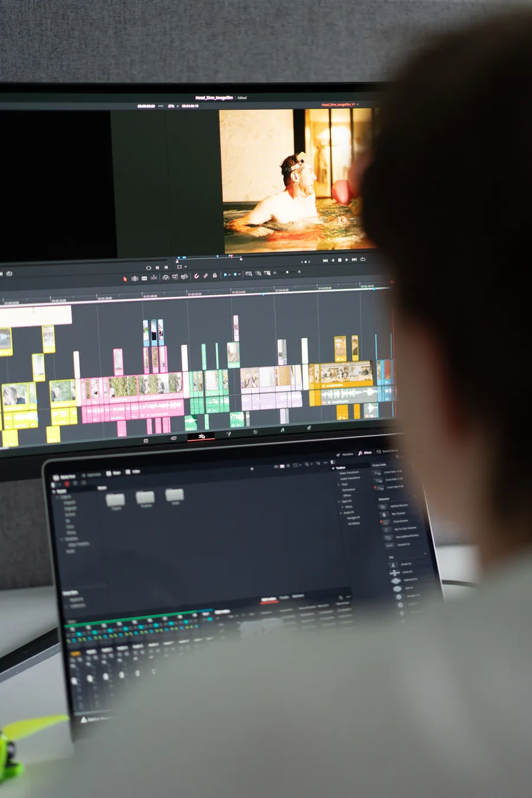Image resolution: width=532 pixels, height=798 pixels.
Task: Open the blue Flag color dropdown
Action: point(228,275)
